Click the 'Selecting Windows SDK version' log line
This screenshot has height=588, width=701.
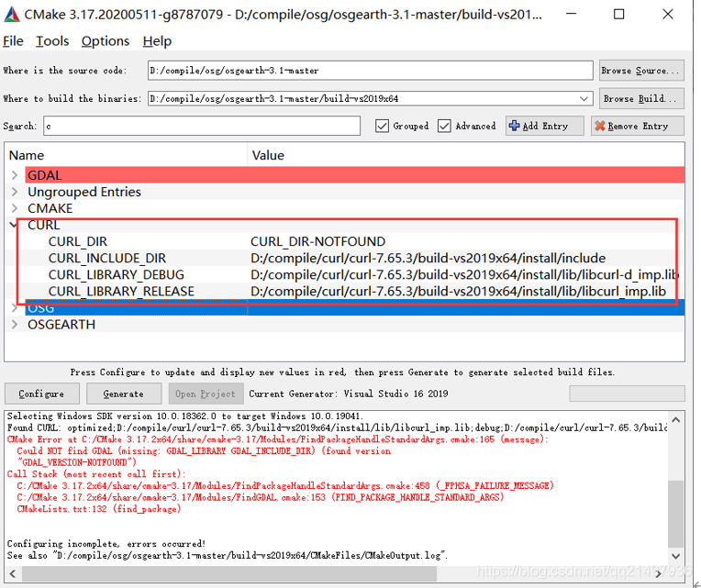coord(185,416)
